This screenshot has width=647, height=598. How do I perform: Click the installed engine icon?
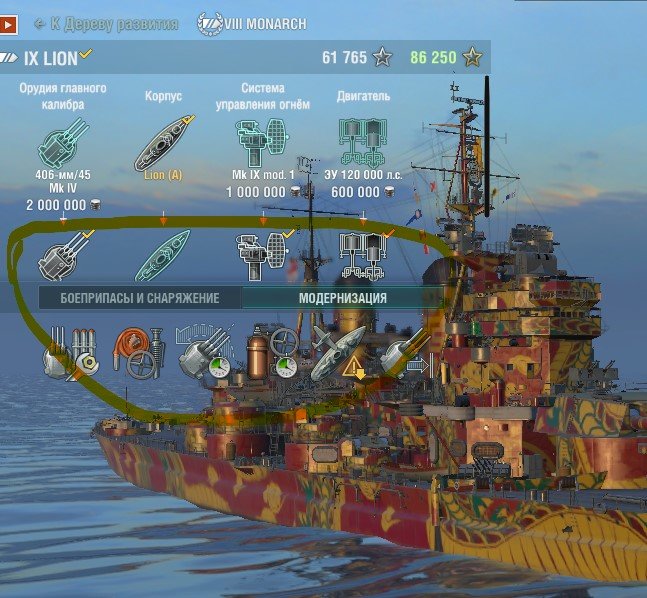[364, 256]
